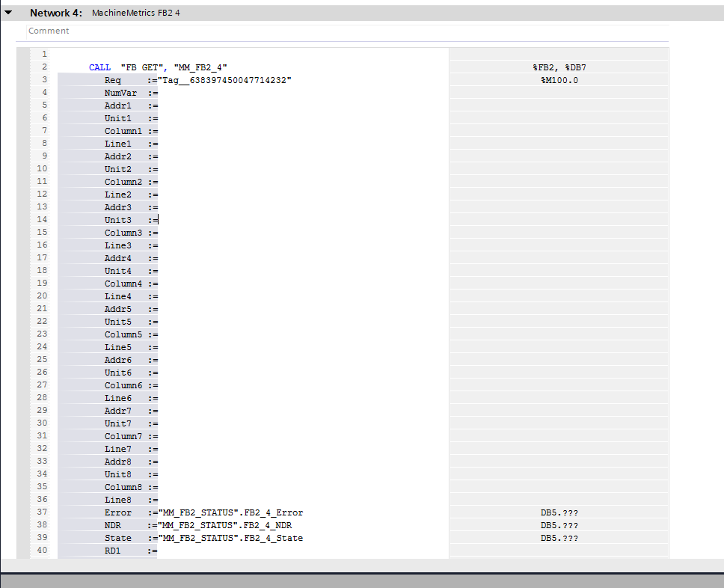Click the Unit1 parameter line
Screen dimensions: 724x588
coord(117,118)
